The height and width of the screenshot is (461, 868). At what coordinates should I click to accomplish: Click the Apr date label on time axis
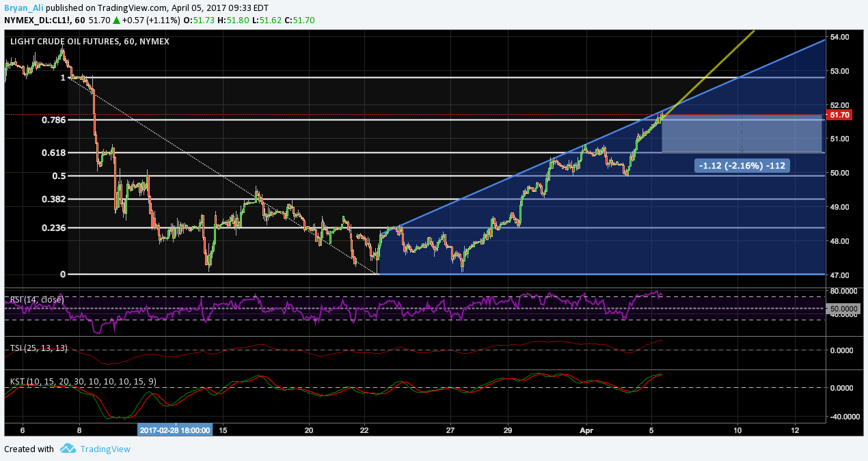(x=587, y=430)
